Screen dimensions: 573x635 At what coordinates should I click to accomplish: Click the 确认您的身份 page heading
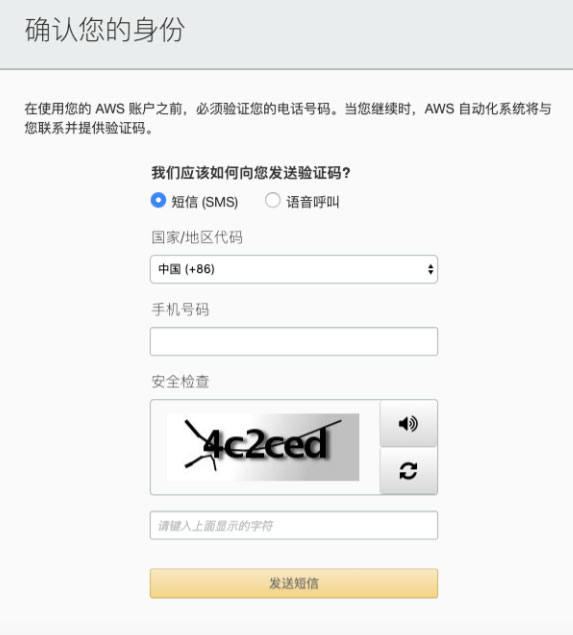tap(105, 30)
